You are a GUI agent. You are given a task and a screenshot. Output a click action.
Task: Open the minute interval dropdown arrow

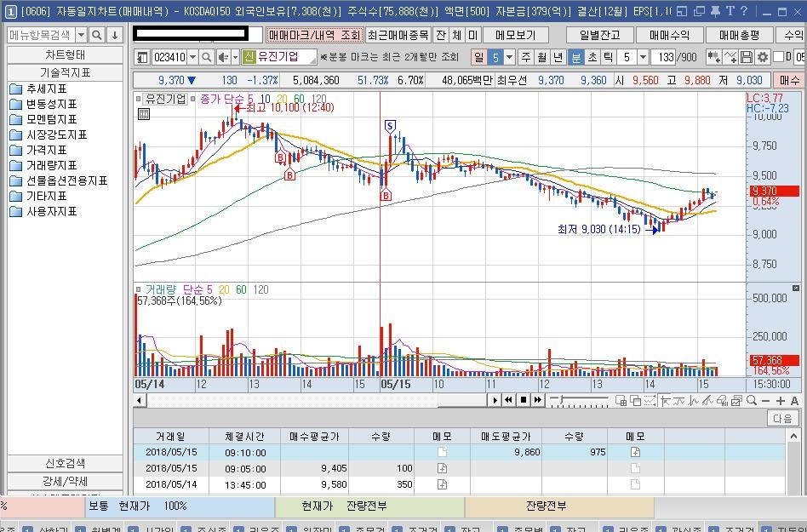643,57
